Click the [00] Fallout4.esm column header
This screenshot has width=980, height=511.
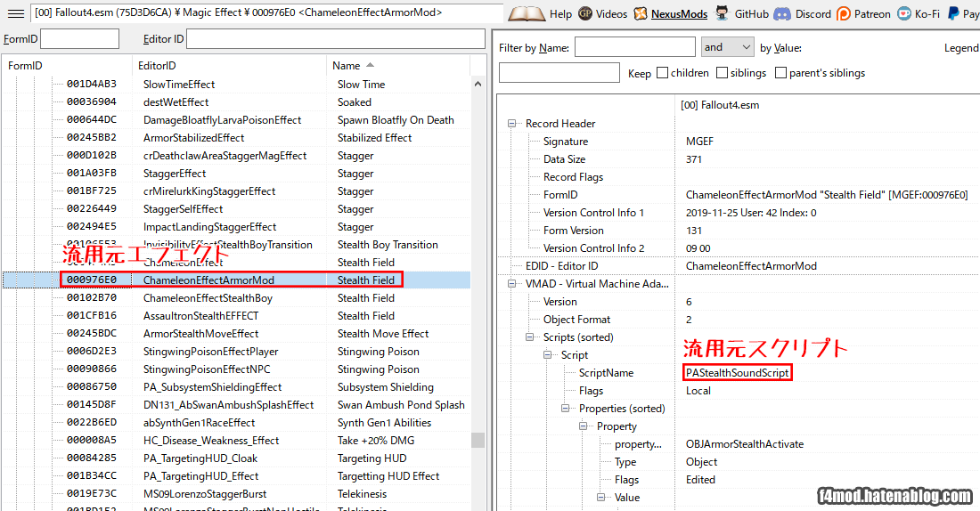tap(720, 105)
